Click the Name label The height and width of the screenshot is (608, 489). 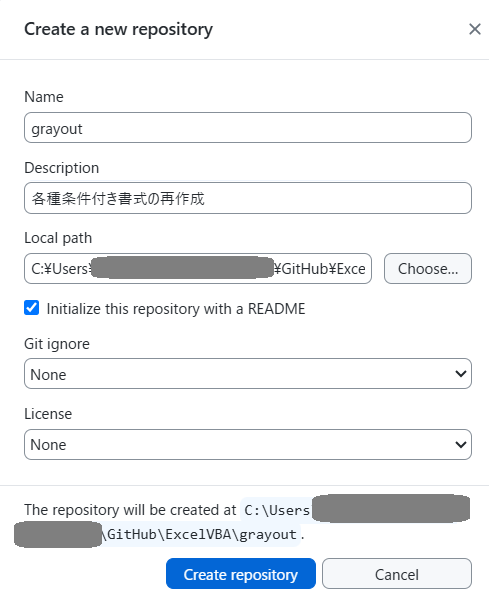(44, 97)
